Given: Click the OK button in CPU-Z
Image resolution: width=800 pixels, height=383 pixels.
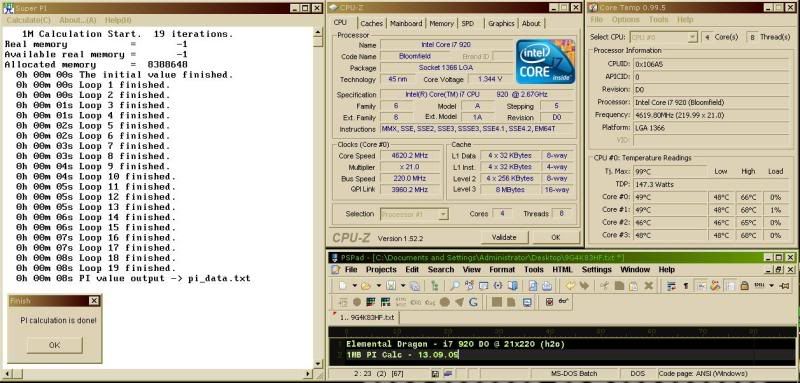Looking at the screenshot, I should [x=556, y=237].
